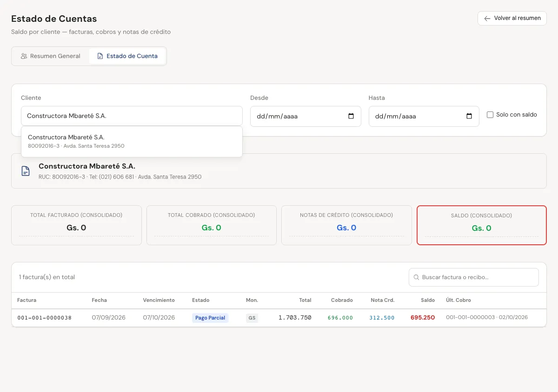Click the file icon beside Constructora Mbareté S.A.

point(26,171)
